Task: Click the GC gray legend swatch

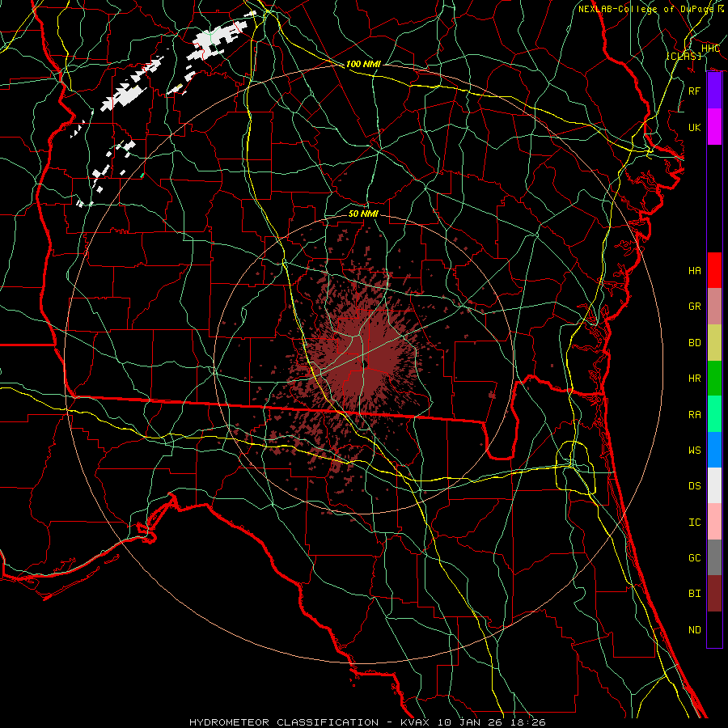Action: pos(714,557)
